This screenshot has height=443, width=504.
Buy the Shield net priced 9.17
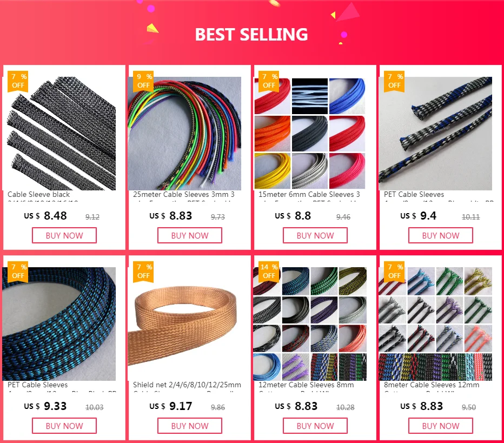190,426
